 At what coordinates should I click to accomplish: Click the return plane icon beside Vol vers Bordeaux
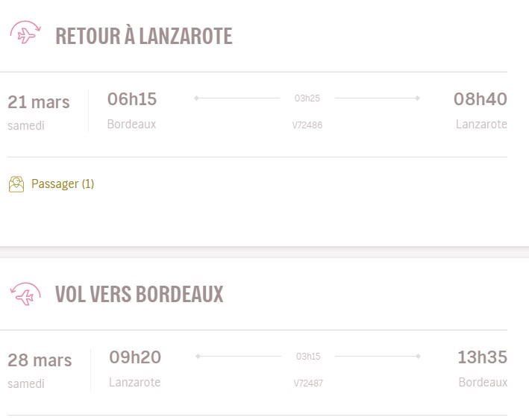[x=25, y=293]
